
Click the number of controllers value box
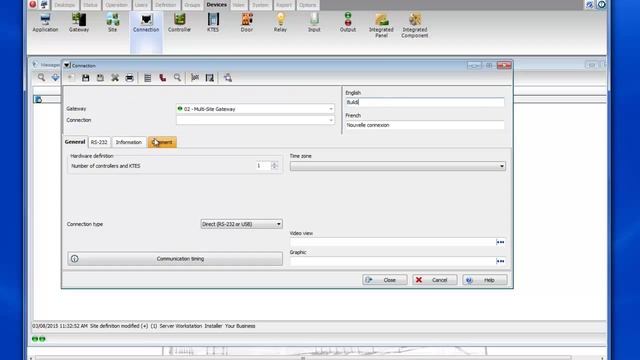click(263, 166)
